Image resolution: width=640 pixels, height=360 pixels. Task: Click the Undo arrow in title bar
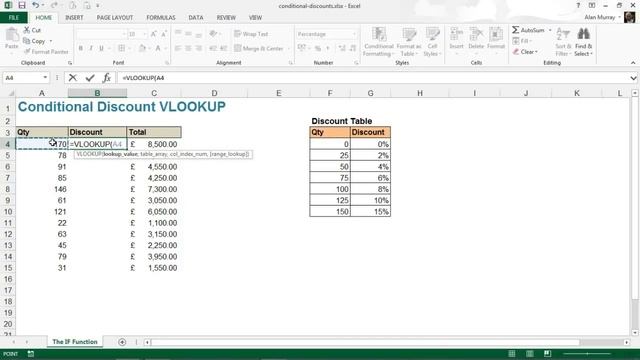[35, 5]
